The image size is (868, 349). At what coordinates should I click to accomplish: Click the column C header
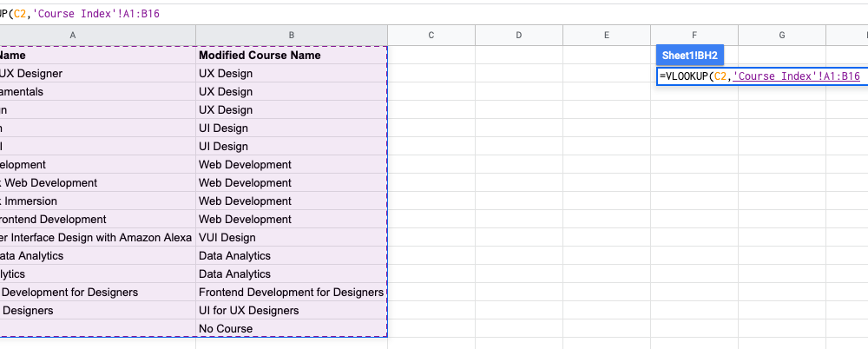(431, 35)
